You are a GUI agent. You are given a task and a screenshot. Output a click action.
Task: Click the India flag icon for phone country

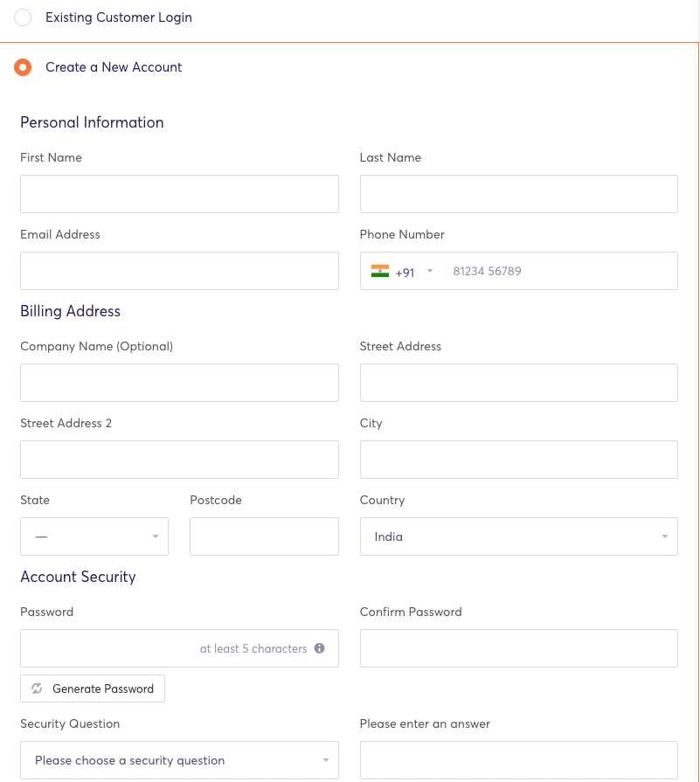coord(382,271)
